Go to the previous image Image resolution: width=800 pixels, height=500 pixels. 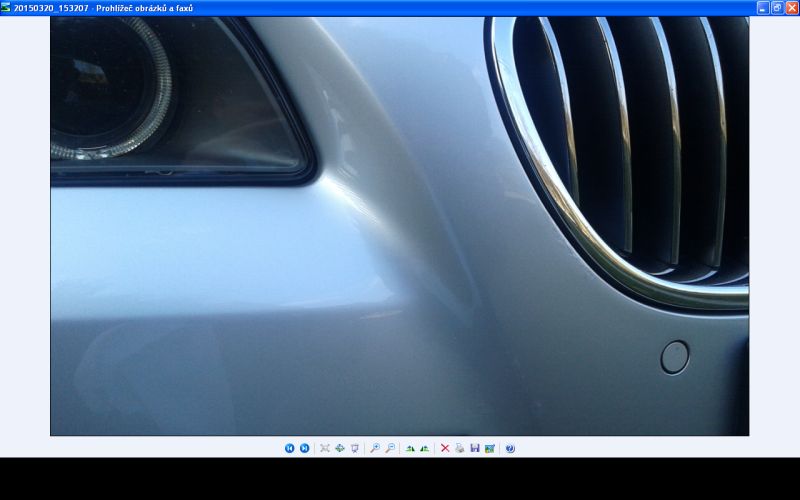coord(289,448)
